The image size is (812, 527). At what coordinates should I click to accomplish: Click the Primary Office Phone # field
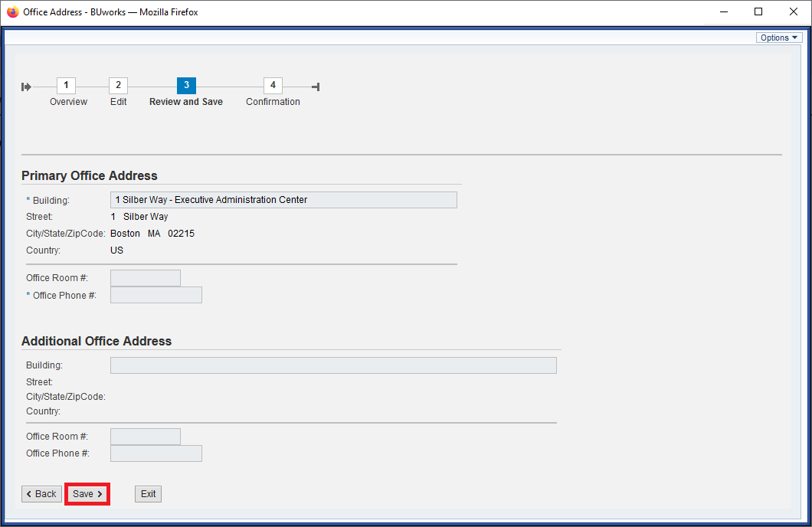[x=156, y=295]
